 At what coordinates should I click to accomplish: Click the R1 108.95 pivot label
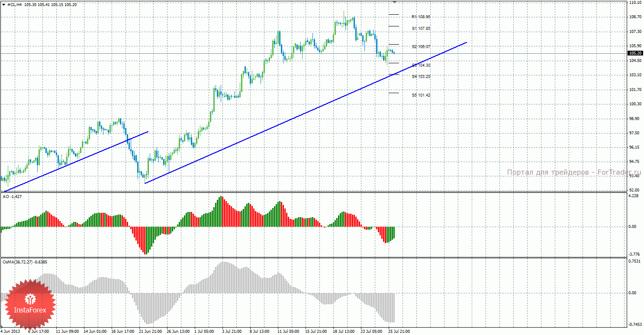pos(421,16)
